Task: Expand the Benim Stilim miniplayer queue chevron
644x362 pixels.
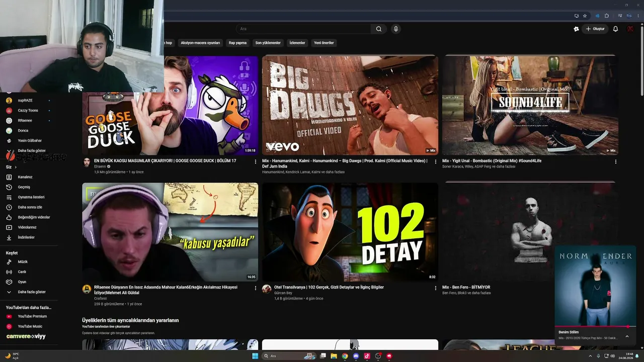Action: point(627,336)
